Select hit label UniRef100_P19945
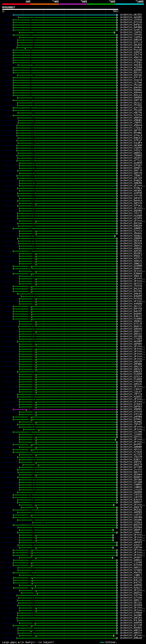Screen dimensions: 146x644 131,374
